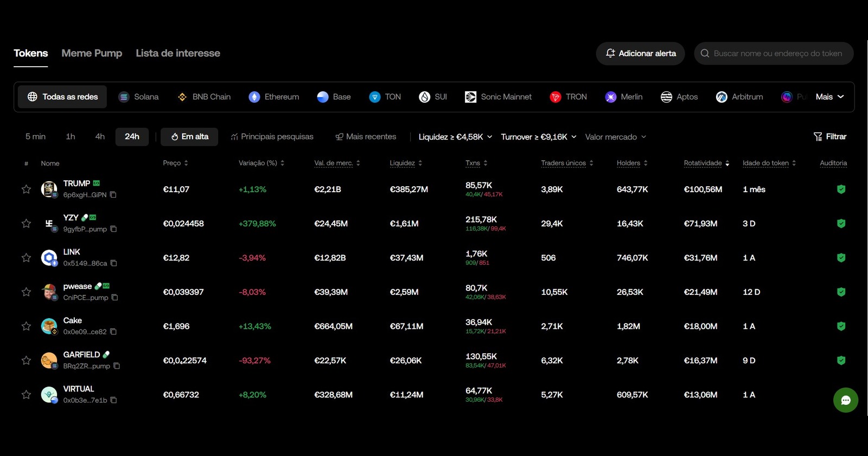This screenshot has width=868, height=456.
Task: Click the search magnifier icon
Action: pos(705,53)
